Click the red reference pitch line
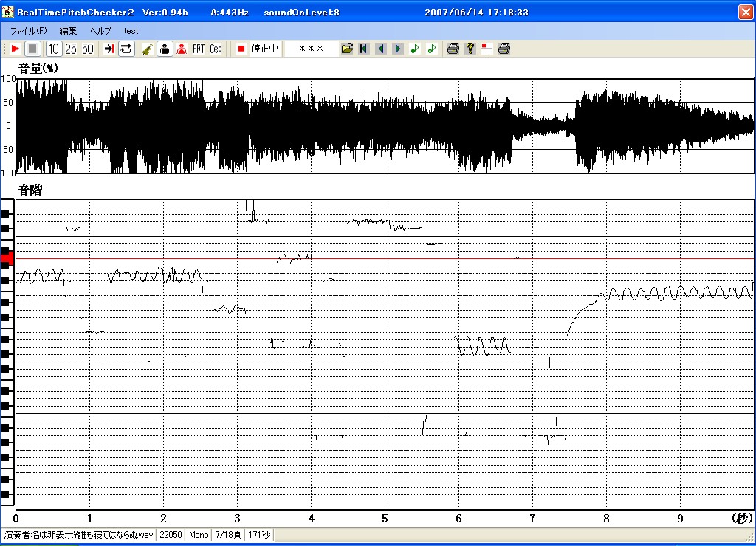The width and height of the screenshot is (756, 546). coord(385,259)
